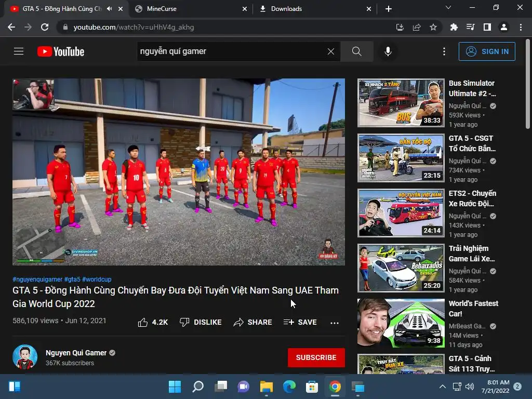Open YouTube settings three-dot menu
The width and height of the screenshot is (532, 399).
(x=444, y=51)
